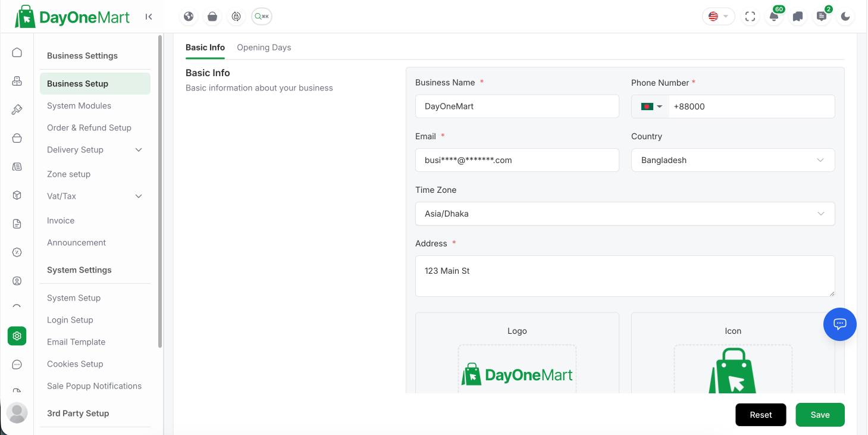Open the cube products sidebar icon
The height and width of the screenshot is (435, 868).
pyautogui.click(x=17, y=195)
